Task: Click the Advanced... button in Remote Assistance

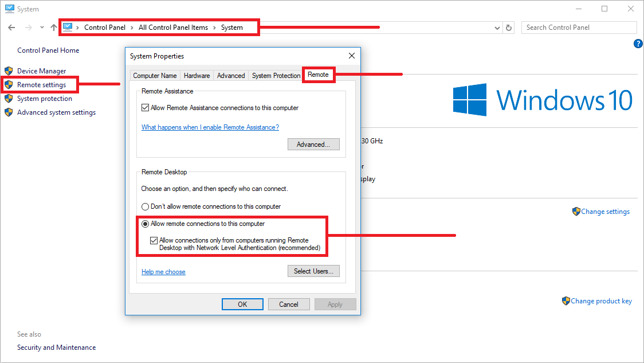Action: click(313, 145)
